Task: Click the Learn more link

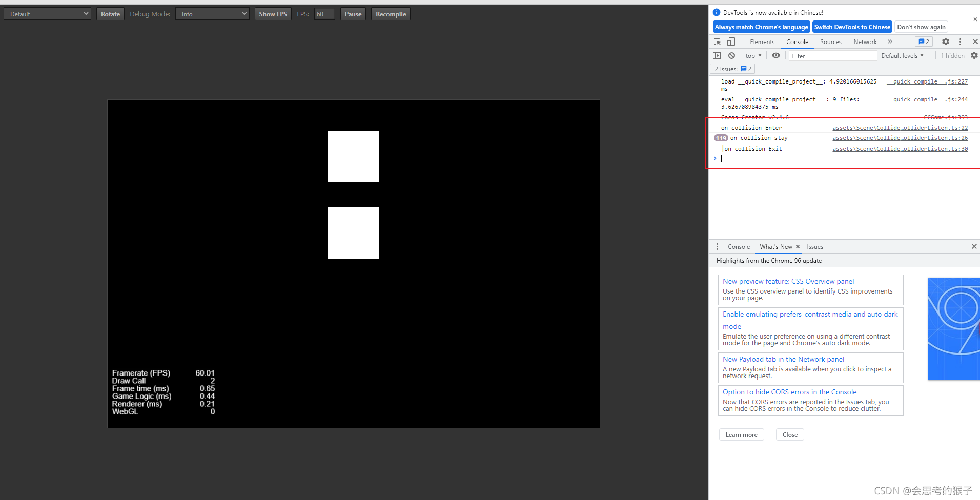Action: click(x=741, y=434)
